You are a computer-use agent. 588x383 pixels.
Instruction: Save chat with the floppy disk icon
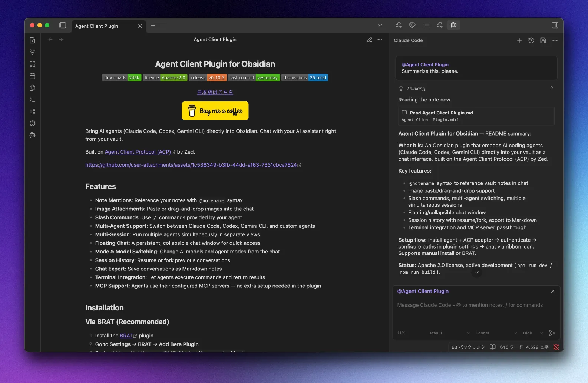click(x=543, y=40)
